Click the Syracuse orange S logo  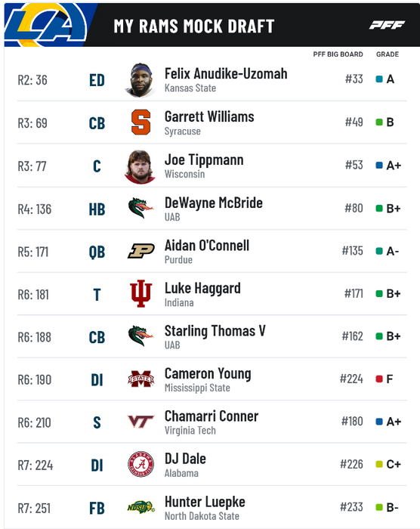[141, 122]
